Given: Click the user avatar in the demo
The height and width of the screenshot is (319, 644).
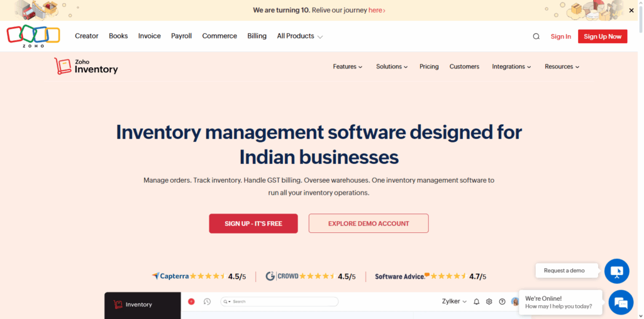Looking at the screenshot, I should point(514,302).
